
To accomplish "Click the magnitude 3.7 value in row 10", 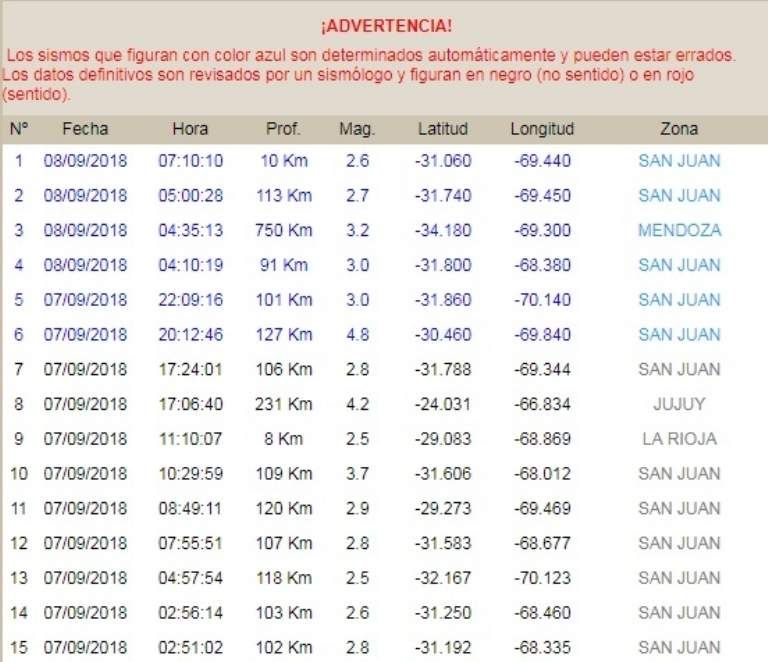I will [x=357, y=474].
